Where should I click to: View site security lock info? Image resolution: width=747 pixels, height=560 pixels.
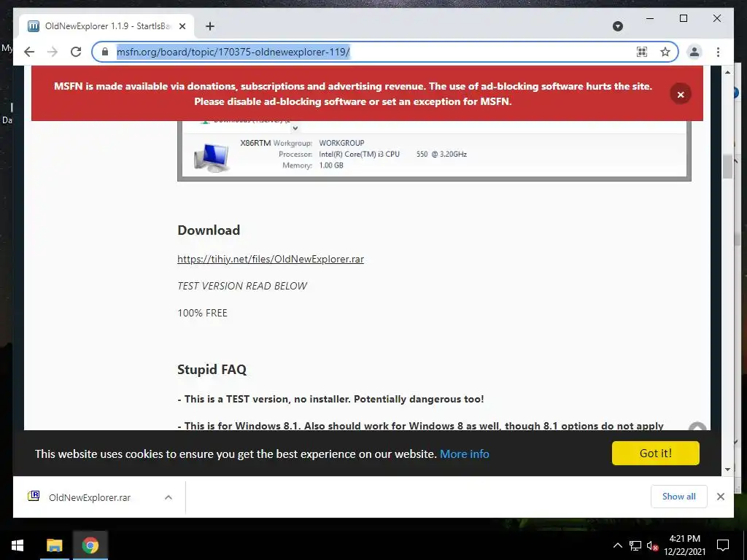click(105, 52)
